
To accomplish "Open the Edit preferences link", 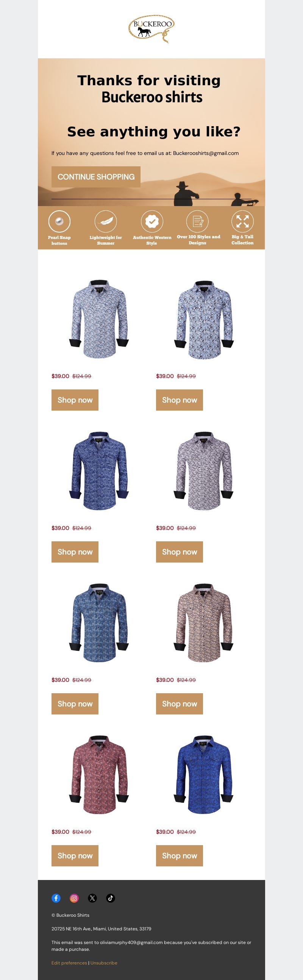I will click(x=69, y=963).
